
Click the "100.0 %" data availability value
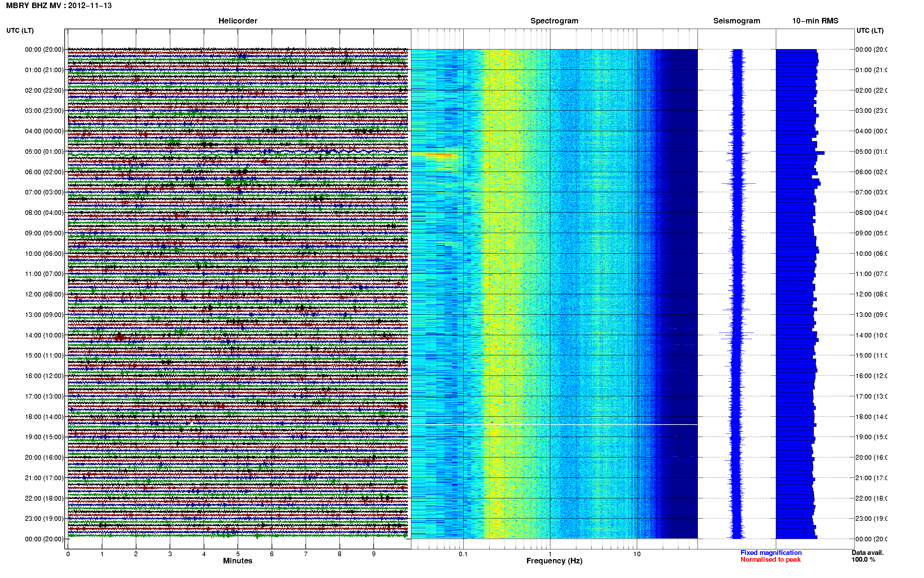(863, 560)
